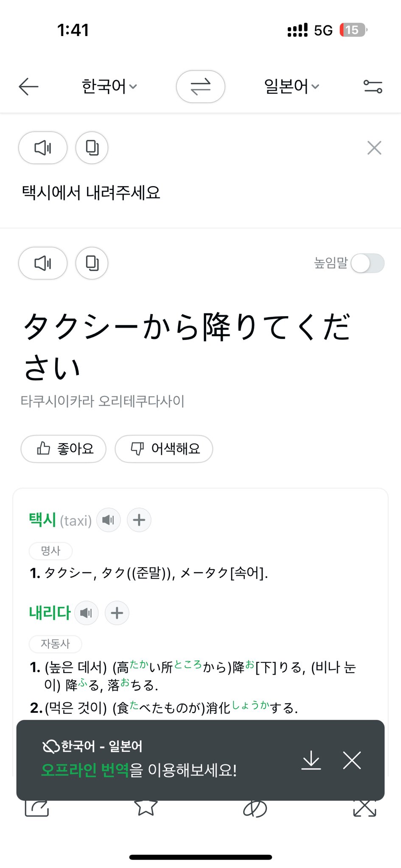Play audio of Korean source text
Image resolution: width=401 pixels, height=868 pixels.
(43, 148)
